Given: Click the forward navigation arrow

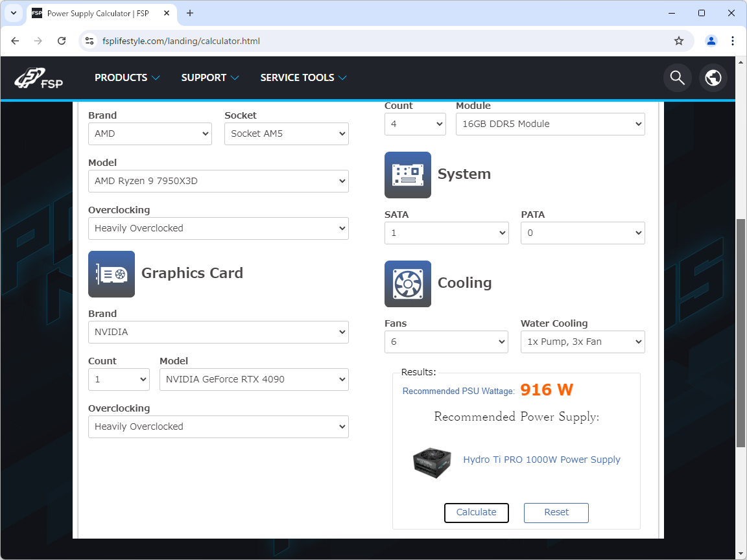Looking at the screenshot, I should (x=38, y=41).
